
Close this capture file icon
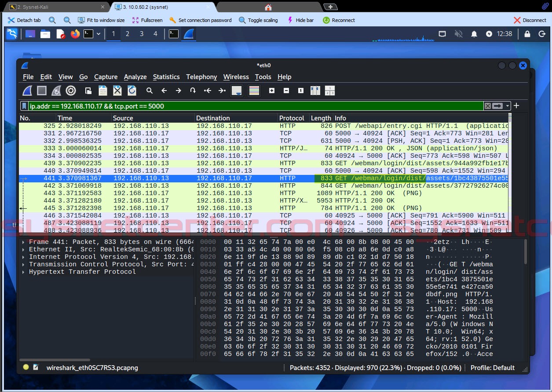tap(117, 91)
